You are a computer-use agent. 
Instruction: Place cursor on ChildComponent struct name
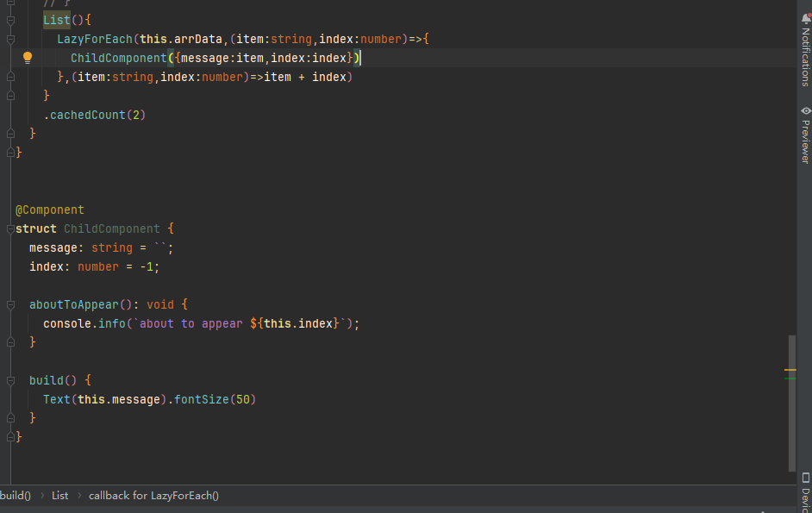pos(111,228)
